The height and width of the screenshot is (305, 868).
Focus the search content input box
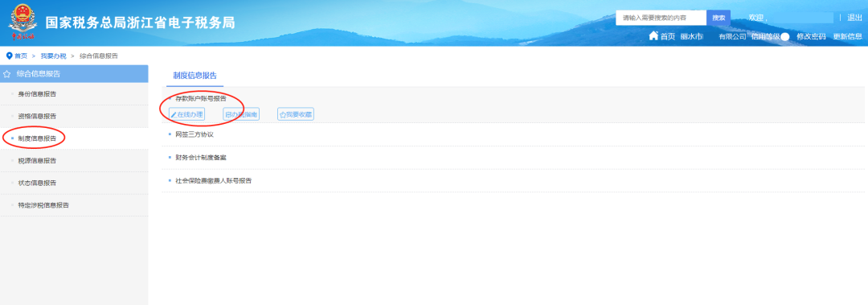click(661, 18)
